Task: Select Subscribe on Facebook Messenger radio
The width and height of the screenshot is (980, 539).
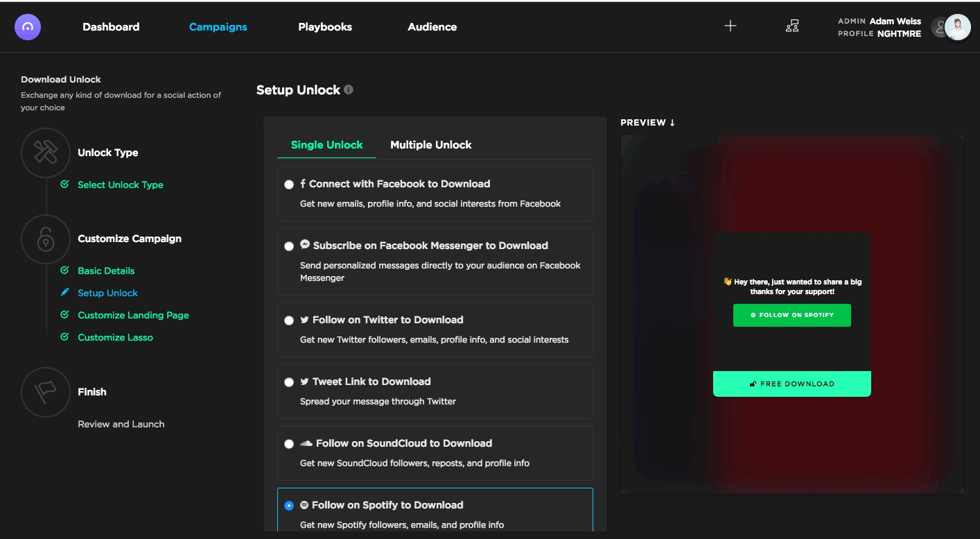Action: click(x=289, y=246)
